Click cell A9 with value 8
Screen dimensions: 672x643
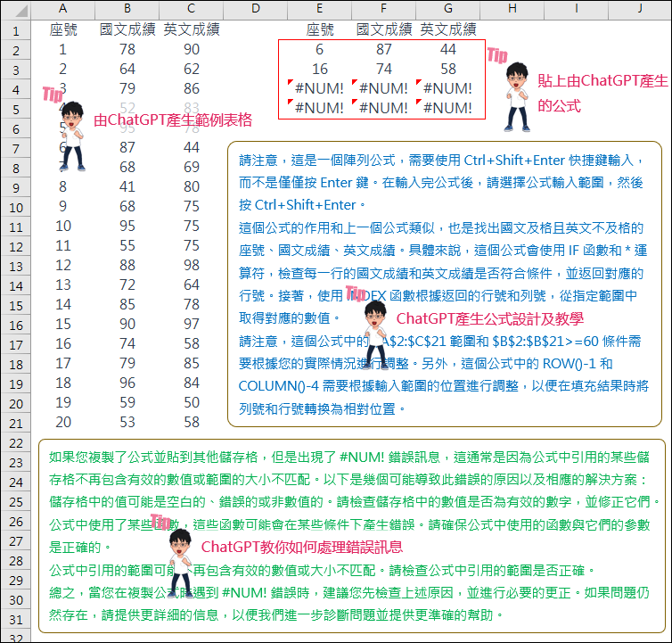tap(63, 186)
